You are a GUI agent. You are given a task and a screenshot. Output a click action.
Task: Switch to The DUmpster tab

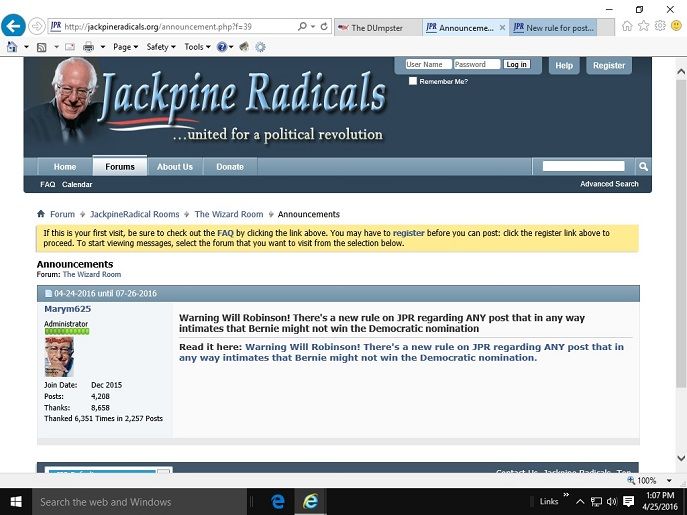379,28
